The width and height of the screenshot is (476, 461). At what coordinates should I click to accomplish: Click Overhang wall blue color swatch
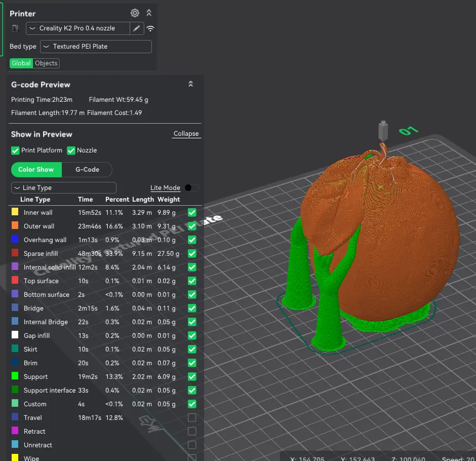point(15,239)
